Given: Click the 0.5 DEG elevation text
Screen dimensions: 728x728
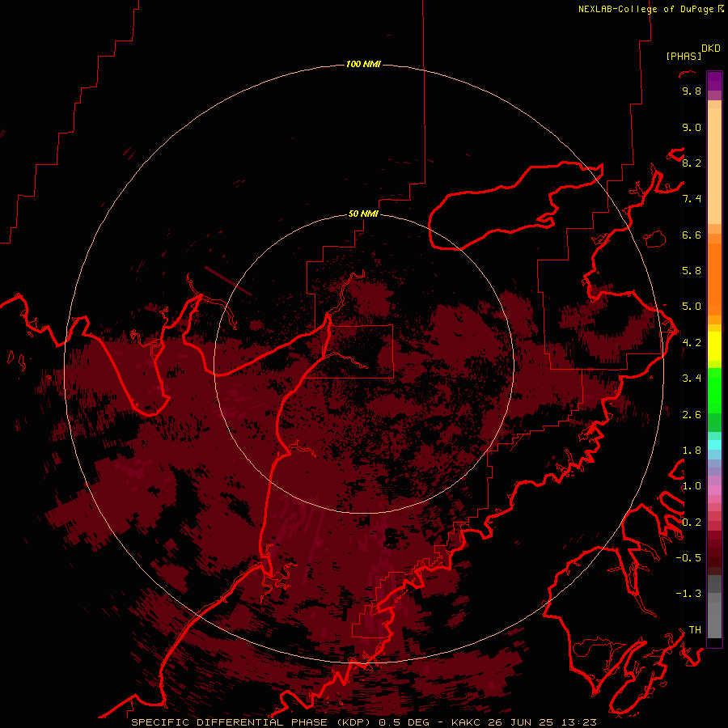Looking at the screenshot, I should click(x=404, y=722).
